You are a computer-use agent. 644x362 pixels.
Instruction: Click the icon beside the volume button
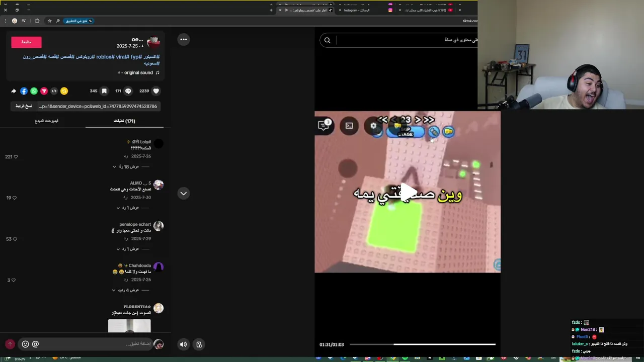199,344
